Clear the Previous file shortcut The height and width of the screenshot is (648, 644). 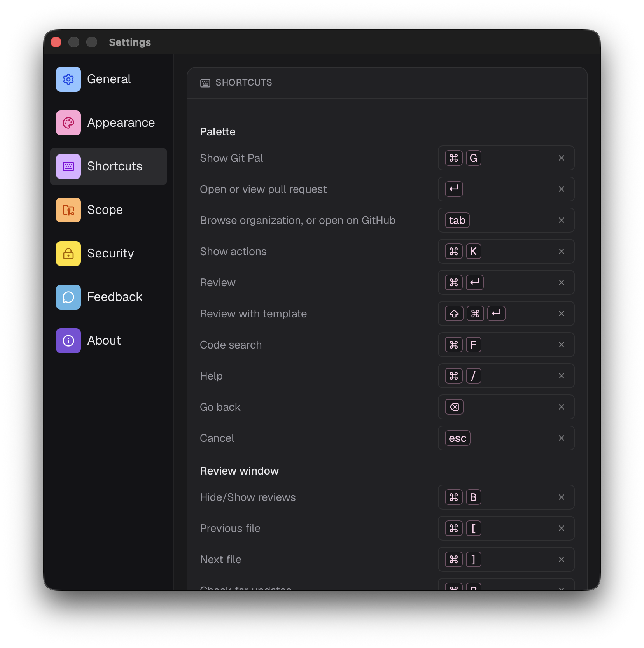561,528
